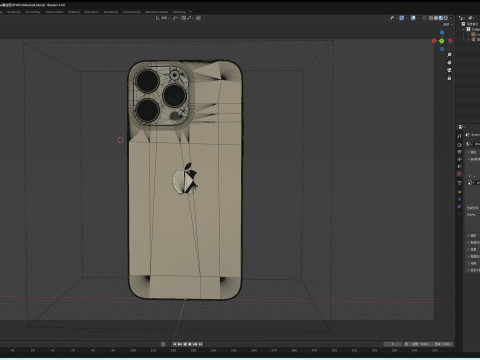Go to the Animation workspace tab
This screenshot has width=480, height=360.
tap(92, 12)
